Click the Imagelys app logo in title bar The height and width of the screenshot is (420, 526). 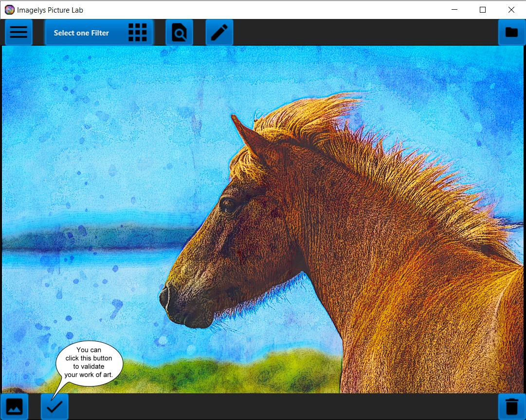[x=9, y=10]
